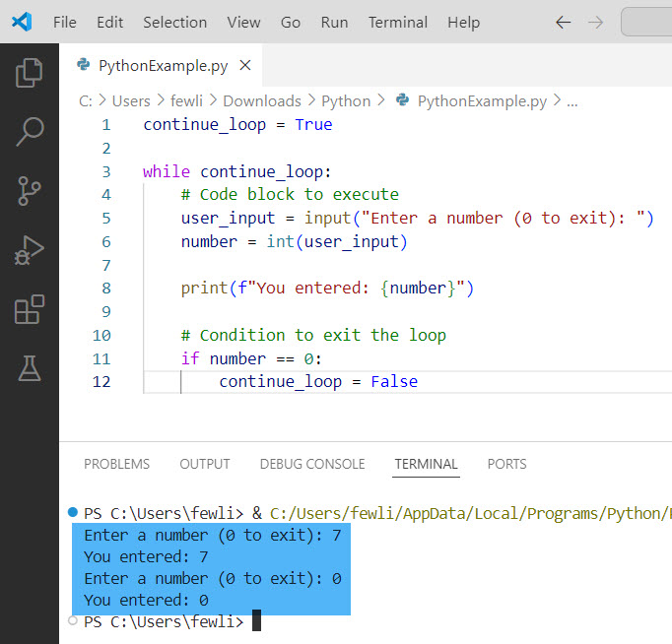Click '# Condition to exit the loop' comment

pyautogui.click(x=313, y=335)
